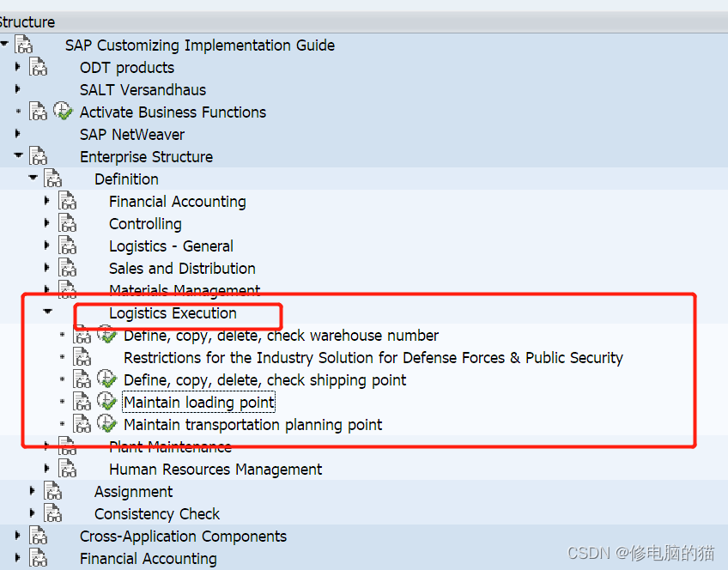The image size is (728, 570).
Task: Click execute icon for Maintain loading point
Action: [x=106, y=402]
